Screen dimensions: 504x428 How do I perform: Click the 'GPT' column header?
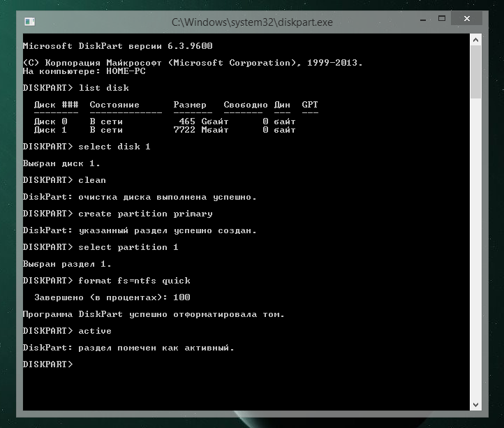[x=310, y=105]
